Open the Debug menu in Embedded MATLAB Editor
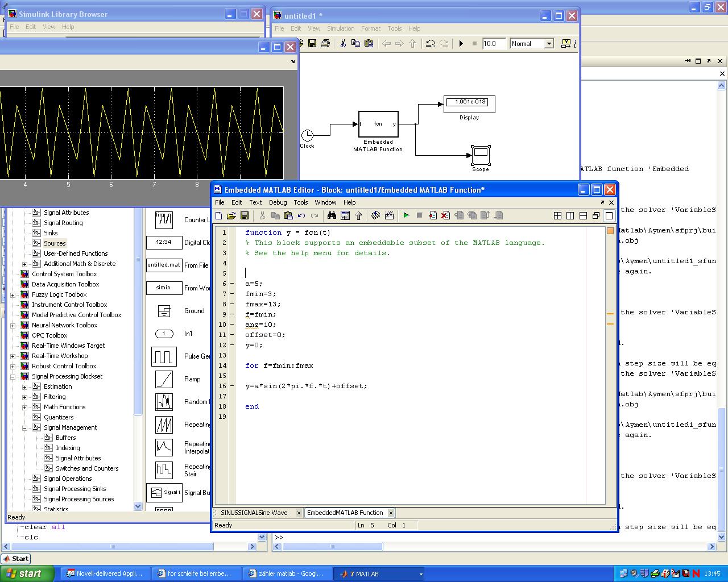The width and height of the screenshot is (728, 582). pyautogui.click(x=278, y=202)
